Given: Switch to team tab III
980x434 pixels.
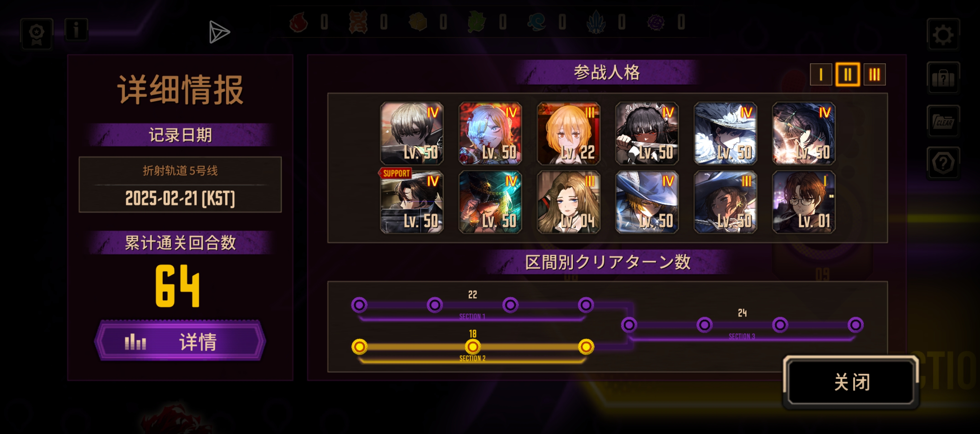Looking at the screenshot, I should click(874, 74).
